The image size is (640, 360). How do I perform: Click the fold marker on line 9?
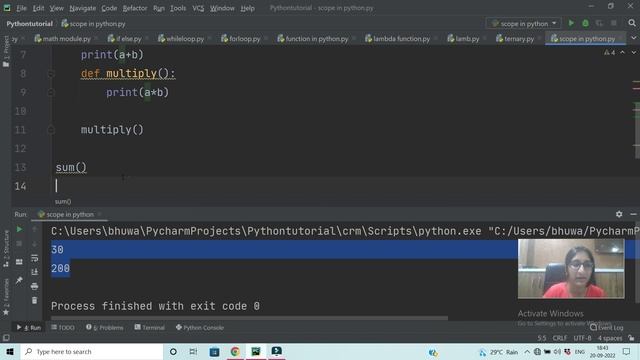[x=51, y=92]
